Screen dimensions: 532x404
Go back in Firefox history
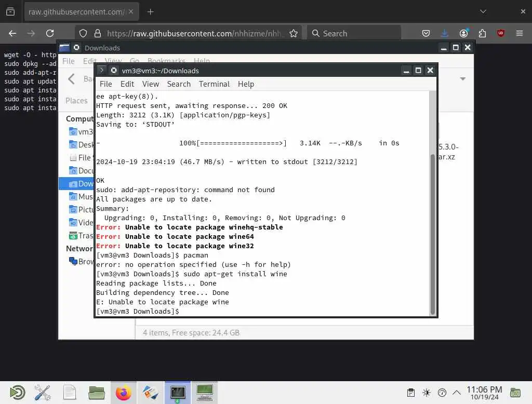[x=12, y=33]
